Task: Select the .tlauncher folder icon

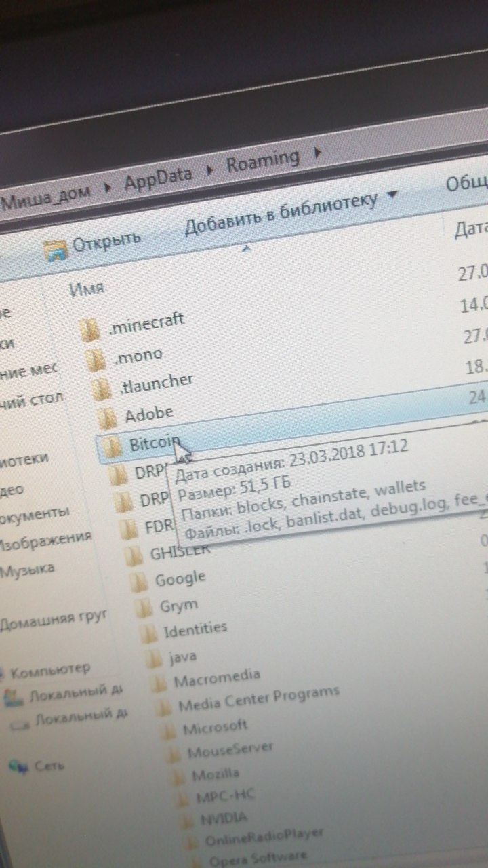Action: [x=103, y=389]
